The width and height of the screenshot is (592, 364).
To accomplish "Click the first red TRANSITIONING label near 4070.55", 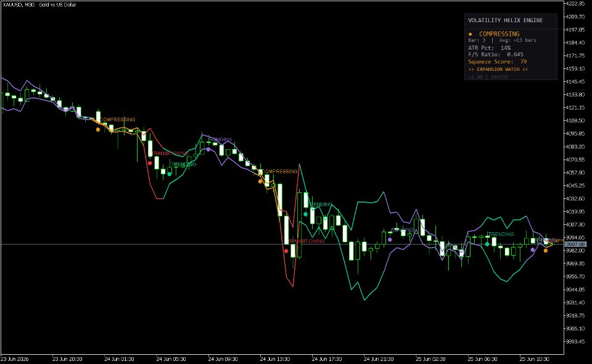I will click(169, 153).
